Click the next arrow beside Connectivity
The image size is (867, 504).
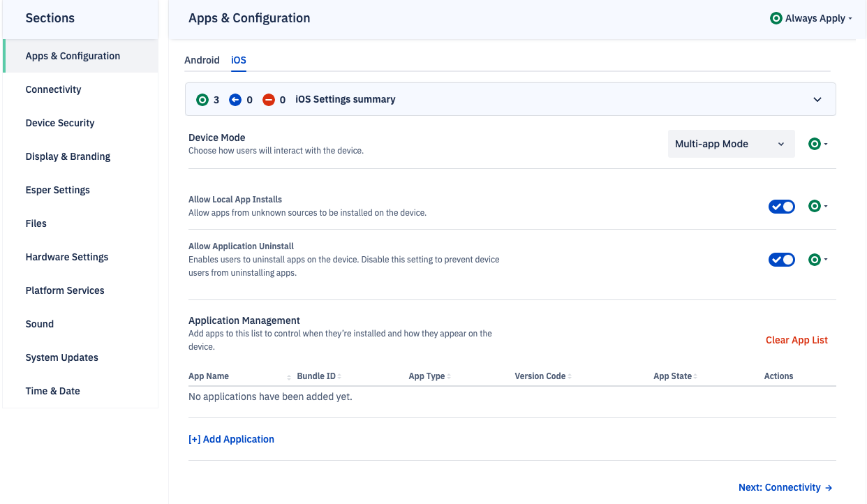[x=829, y=488]
